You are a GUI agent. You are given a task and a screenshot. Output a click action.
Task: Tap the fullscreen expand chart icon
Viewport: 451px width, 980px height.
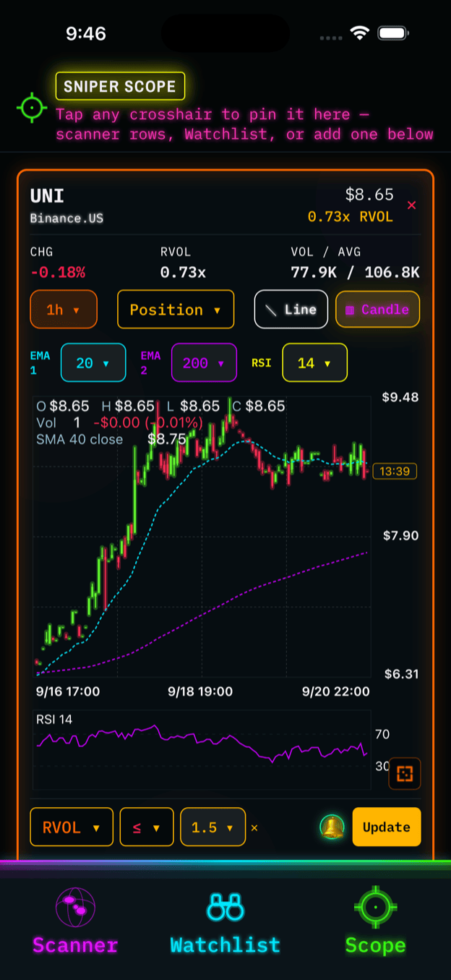click(405, 773)
